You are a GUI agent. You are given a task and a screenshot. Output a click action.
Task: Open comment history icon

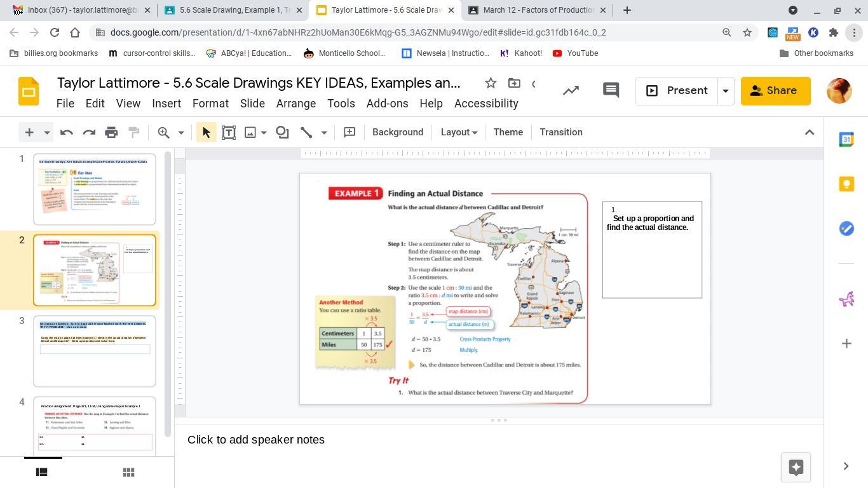(611, 90)
